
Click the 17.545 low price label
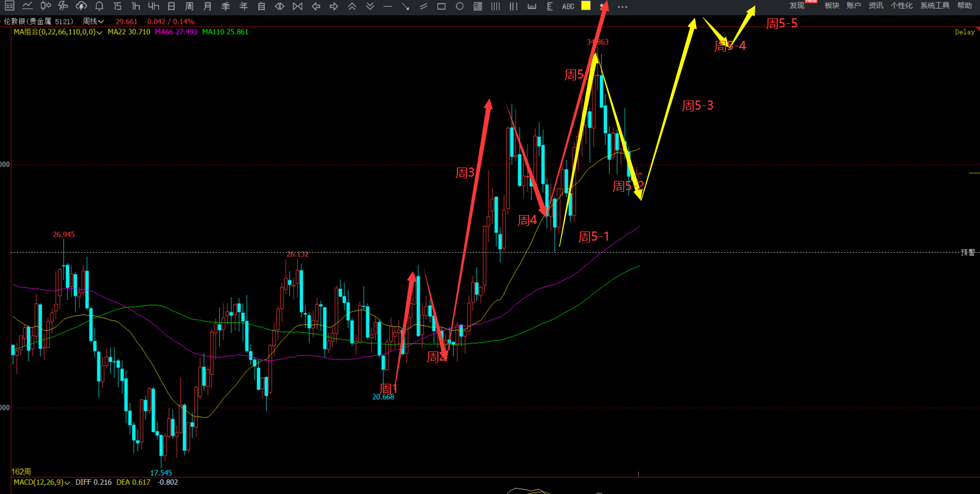point(161,473)
